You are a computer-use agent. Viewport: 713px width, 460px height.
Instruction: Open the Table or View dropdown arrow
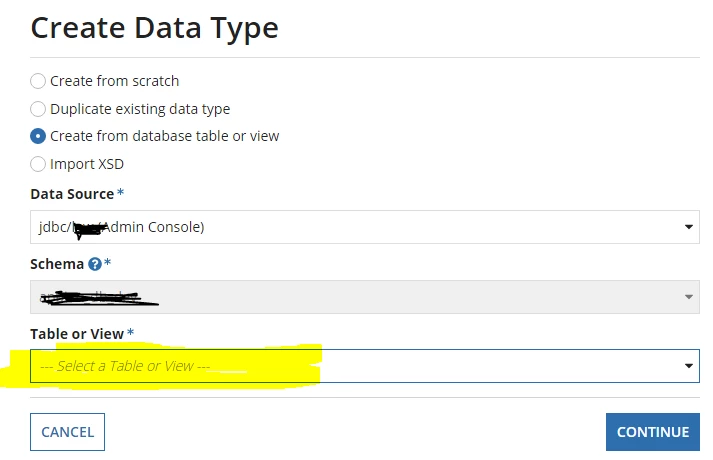pyautogui.click(x=688, y=366)
